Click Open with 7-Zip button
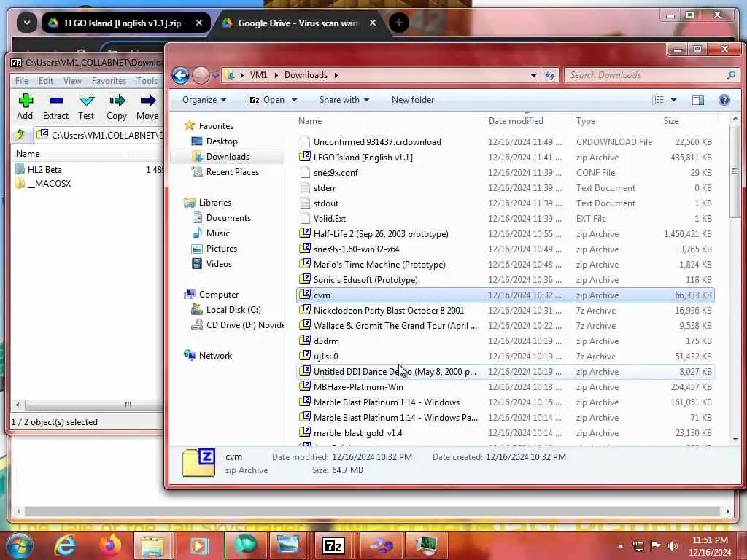 tap(267, 99)
